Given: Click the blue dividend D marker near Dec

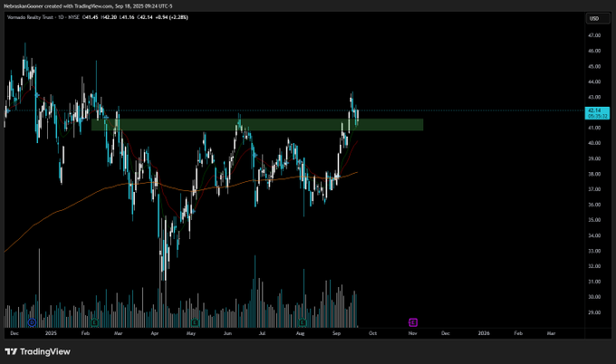Looking at the screenshot, I should [x=33, y=322].
